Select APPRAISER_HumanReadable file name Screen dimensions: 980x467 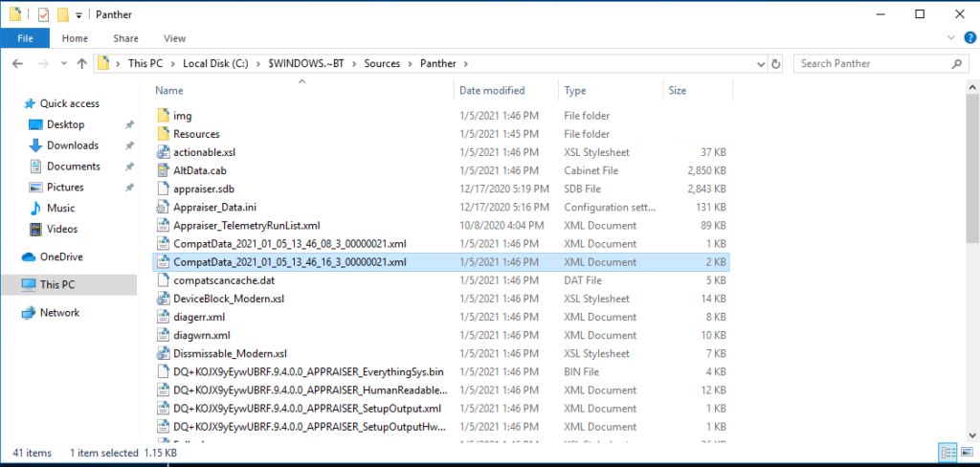pyautogui.click(x=311, y=390)
